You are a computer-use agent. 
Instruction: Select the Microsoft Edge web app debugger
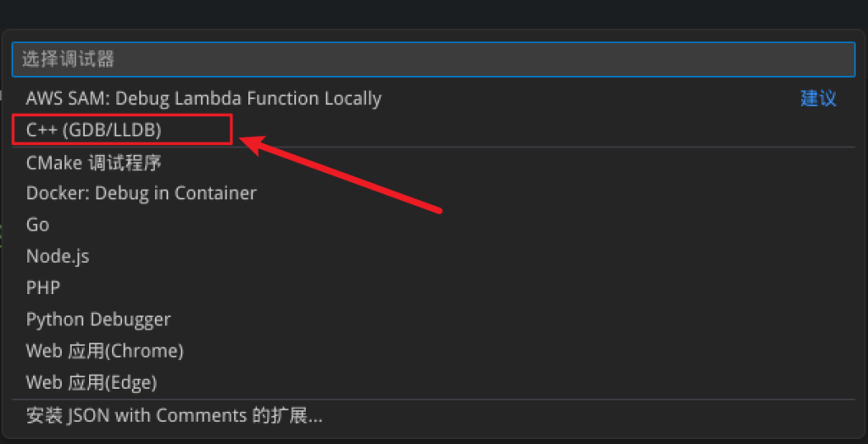(433, 382)
